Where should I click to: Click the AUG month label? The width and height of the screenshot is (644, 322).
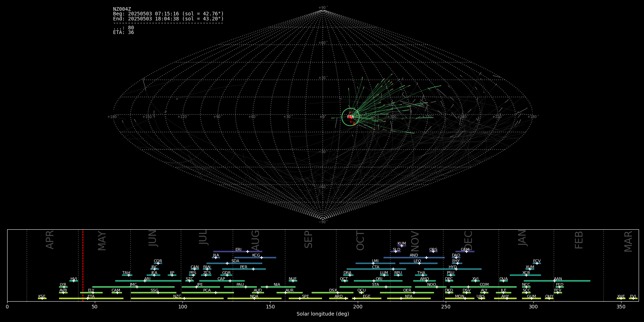point(255,240)
